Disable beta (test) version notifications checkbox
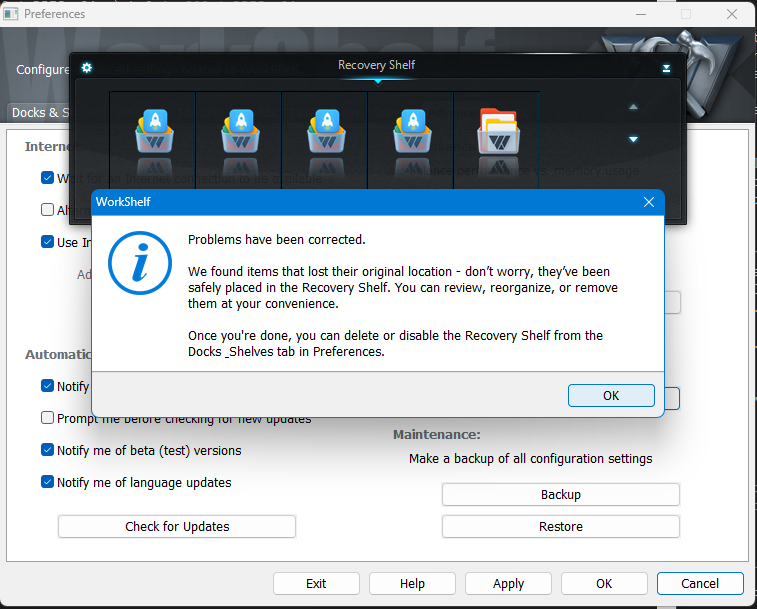Viewport: 757px width, 609px height. tap(48, 450)
